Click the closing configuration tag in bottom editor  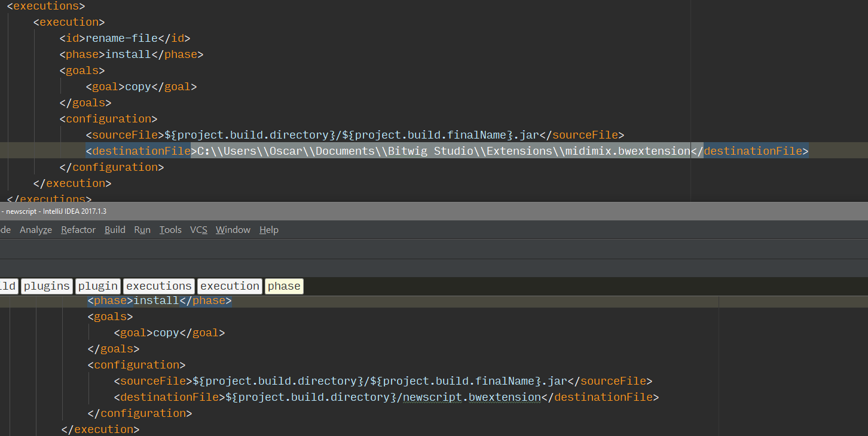[x=140, y=413]
